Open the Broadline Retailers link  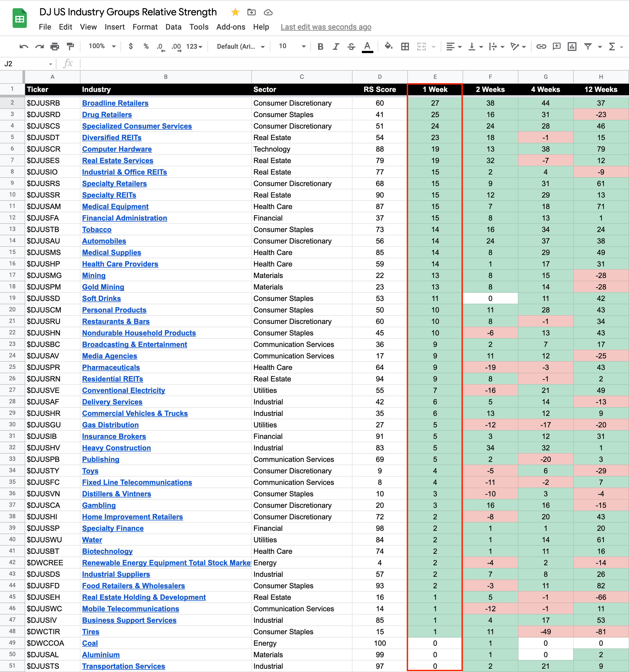tap(115, 103)
